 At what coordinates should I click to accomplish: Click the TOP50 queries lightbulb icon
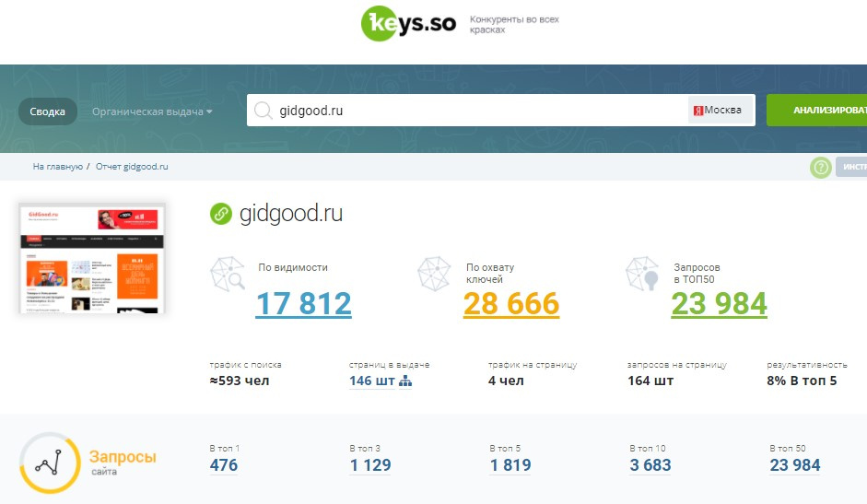(x=642, y=274)
